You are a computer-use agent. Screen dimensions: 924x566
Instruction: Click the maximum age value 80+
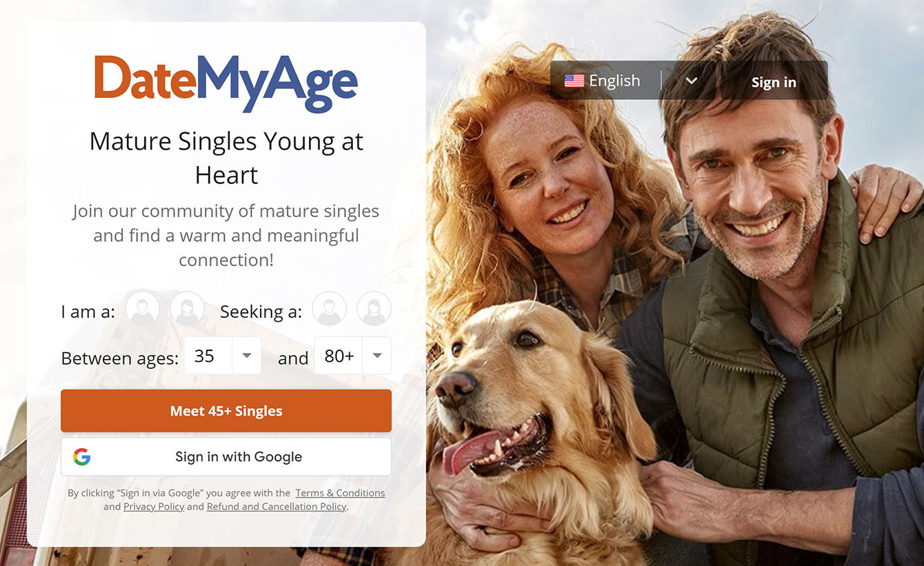[x=339, y=356]
